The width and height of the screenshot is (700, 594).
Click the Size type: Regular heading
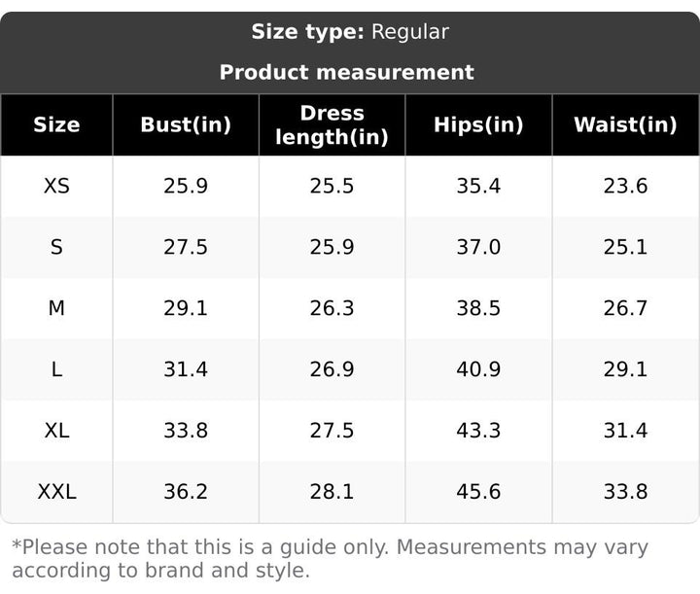(x=350, y=32)
